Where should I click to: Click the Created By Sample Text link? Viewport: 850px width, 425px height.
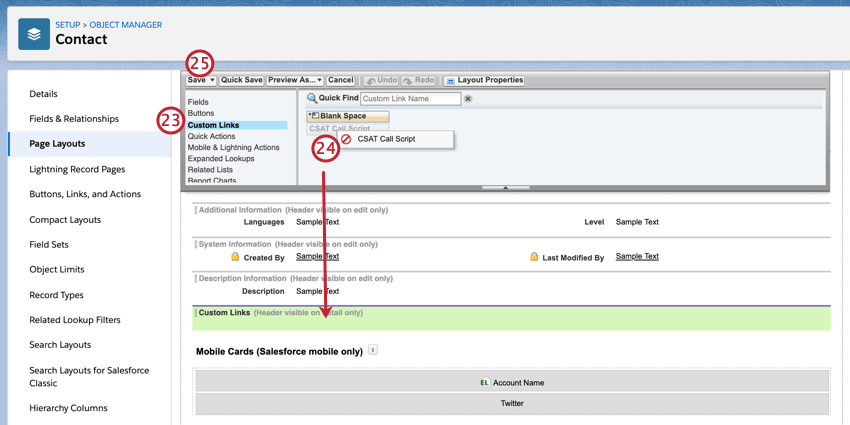coord(318,256)
